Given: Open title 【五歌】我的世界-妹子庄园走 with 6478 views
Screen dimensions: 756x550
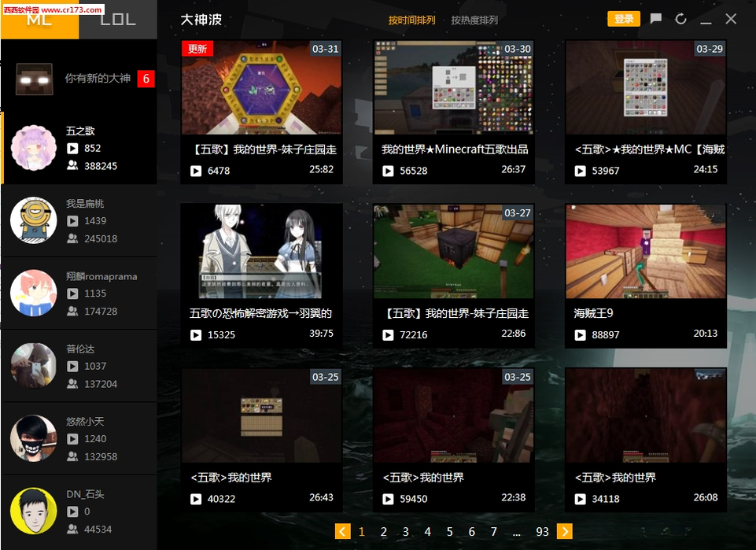Looking at the screenshot, I should click(264, 149).
